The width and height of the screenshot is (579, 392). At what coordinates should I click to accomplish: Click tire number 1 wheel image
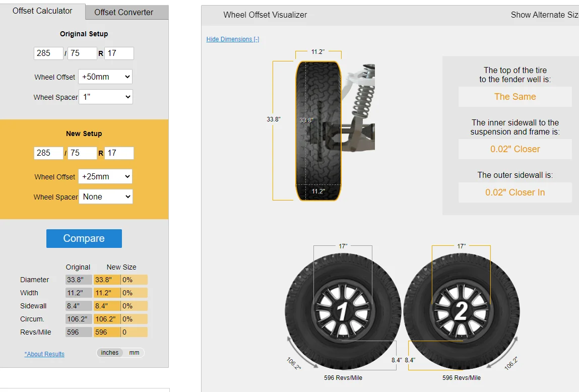pyautogui.click(x=343, y=311)
